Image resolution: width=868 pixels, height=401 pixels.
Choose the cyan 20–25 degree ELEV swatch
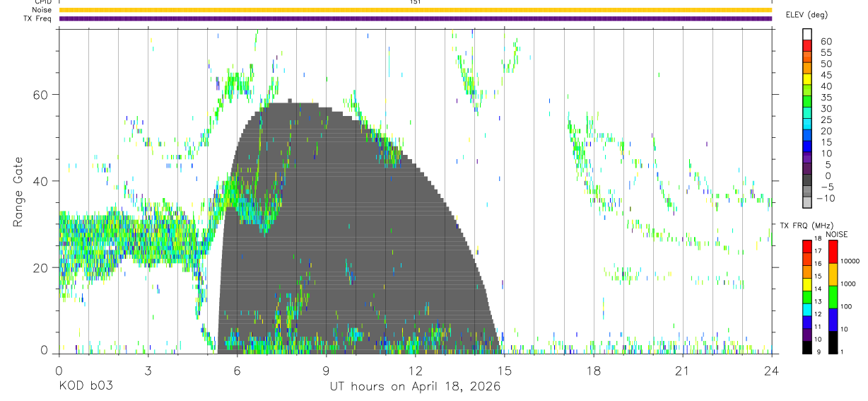click(807, 124)
